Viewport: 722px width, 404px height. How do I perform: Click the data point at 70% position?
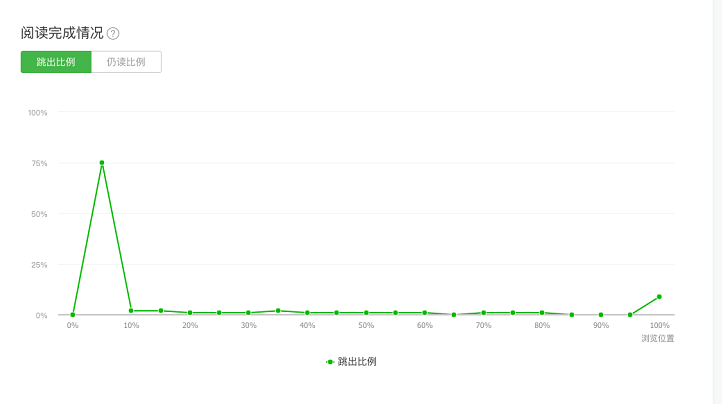point(483,313)
